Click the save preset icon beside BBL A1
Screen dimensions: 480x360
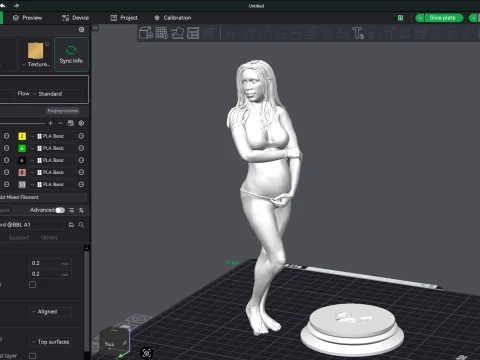pyautogui.click(x=71, y=225)
